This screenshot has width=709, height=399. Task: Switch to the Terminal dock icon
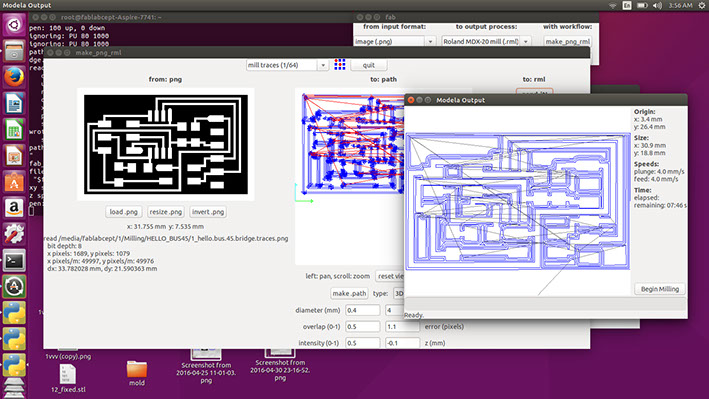(x=14, y=261)
